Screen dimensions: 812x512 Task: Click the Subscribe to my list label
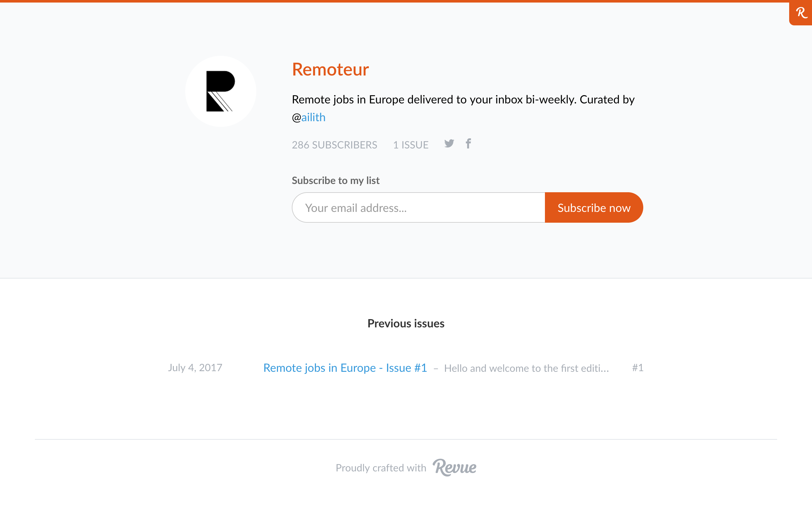pos(336,181)
